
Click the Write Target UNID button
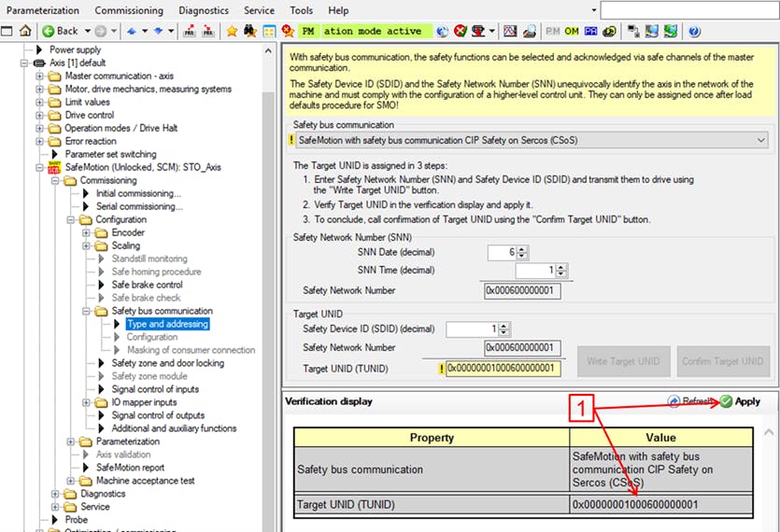[623, 361]
